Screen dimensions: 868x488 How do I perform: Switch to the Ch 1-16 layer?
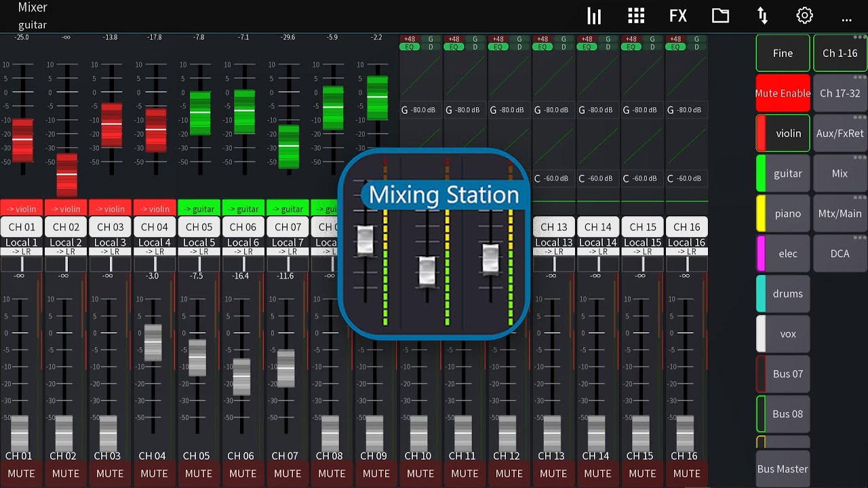click(x=840, y=53)
